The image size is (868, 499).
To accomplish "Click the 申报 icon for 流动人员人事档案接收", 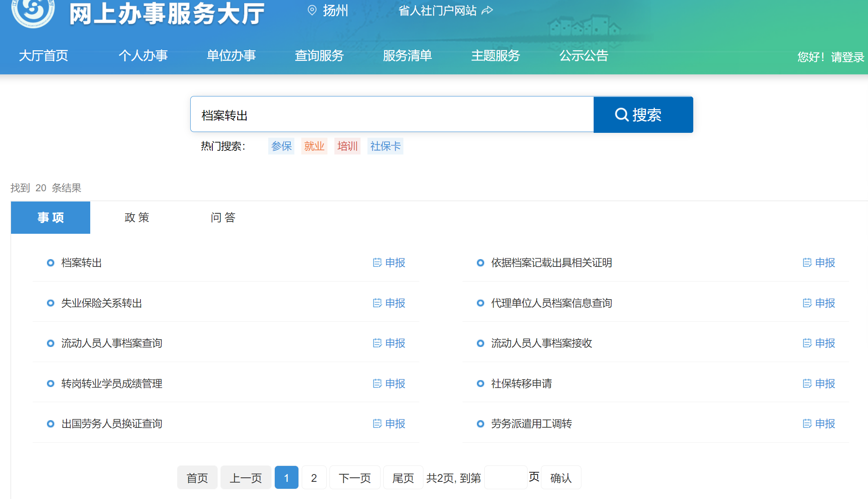I will [x=807, y=343].
